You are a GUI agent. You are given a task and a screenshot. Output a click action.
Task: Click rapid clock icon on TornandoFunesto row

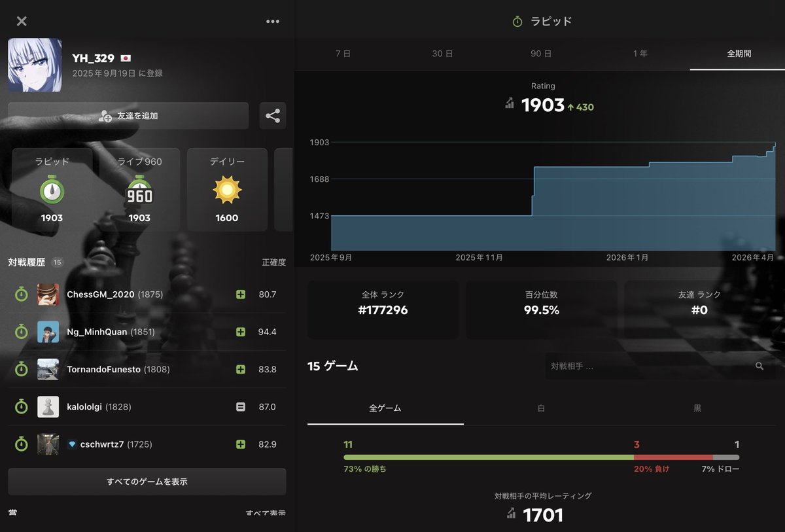pyautogui.click(x=22, y=369)
